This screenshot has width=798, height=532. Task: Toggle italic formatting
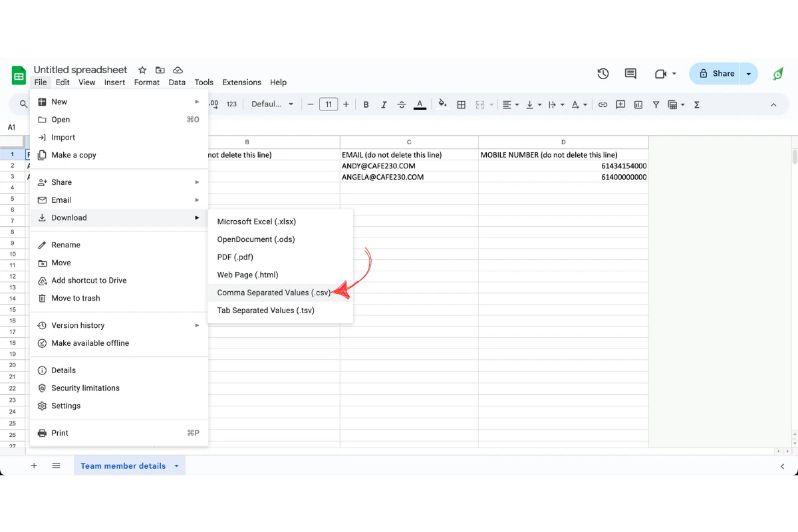tap(384, 104)
